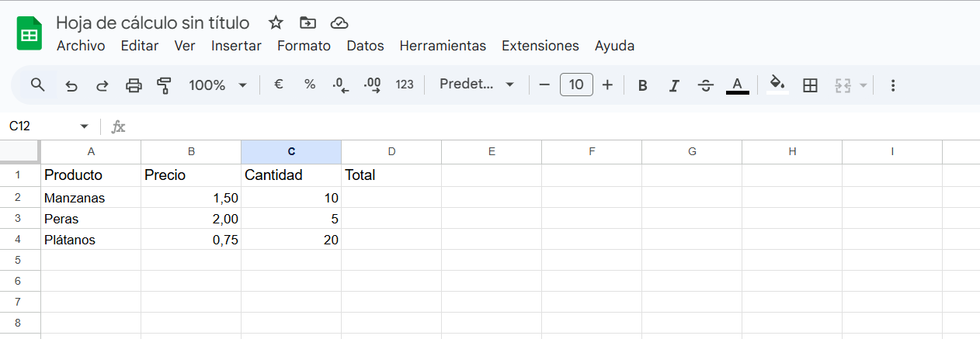Toggle italic text style

click(x=674, y=85)
